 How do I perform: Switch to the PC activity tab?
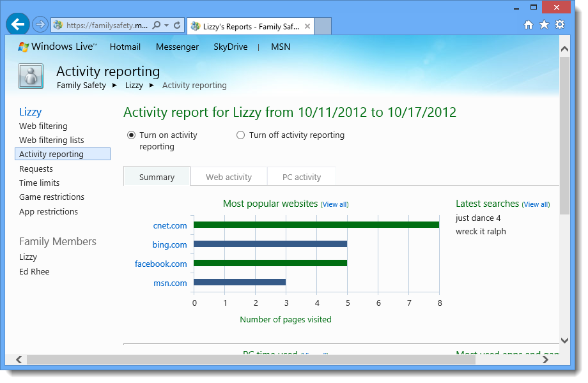[302, 177]
